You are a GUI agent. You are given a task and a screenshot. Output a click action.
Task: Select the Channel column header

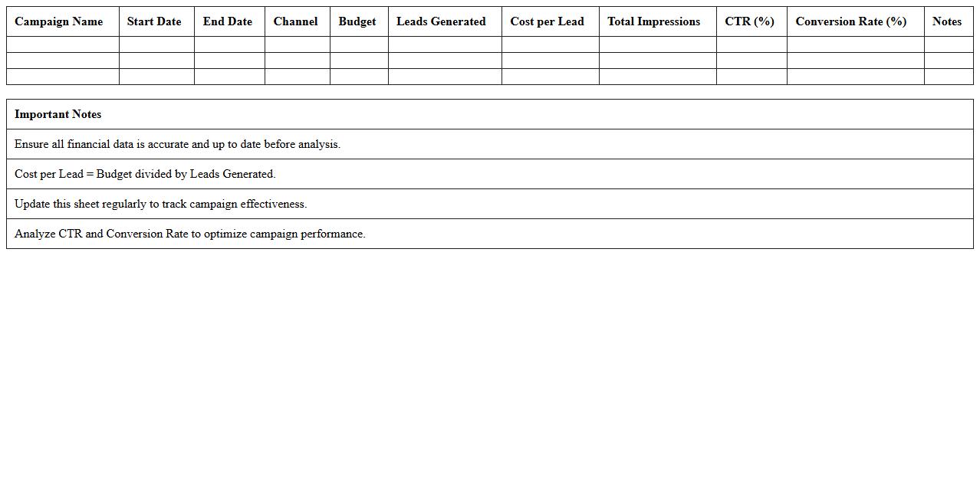[x=295, y=21]
